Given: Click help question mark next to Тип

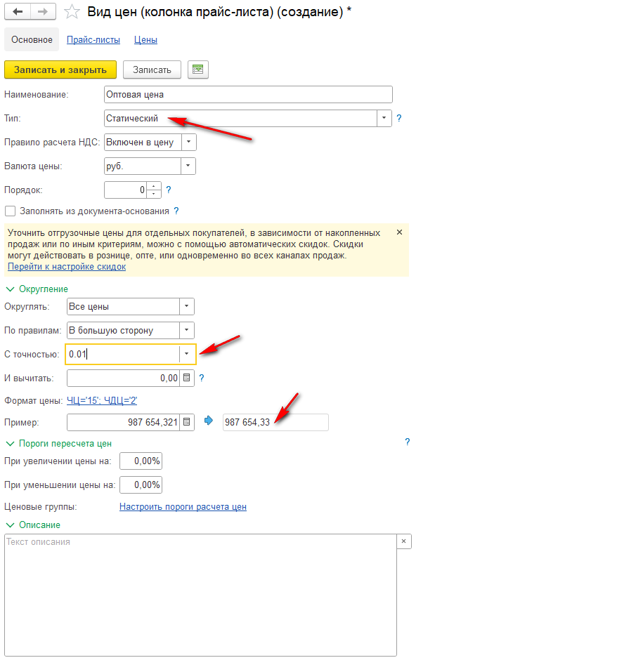Looking at the screenshot, I should pyautogui.click(x=398, y=118).
